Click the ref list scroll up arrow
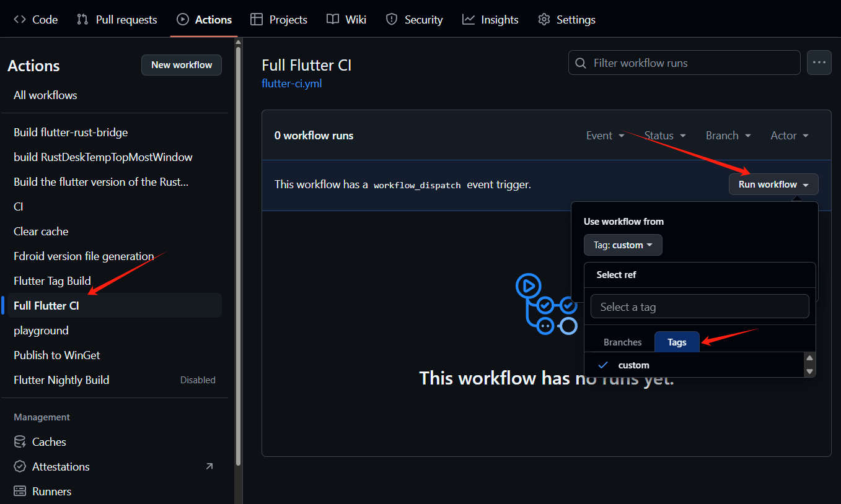841x504 pixels. (x=809, y=358)
